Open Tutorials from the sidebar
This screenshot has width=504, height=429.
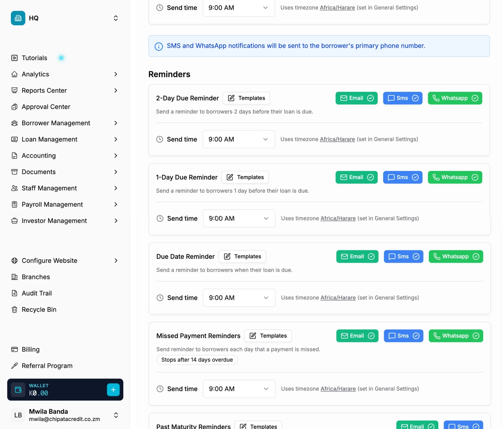pos(34,58)
